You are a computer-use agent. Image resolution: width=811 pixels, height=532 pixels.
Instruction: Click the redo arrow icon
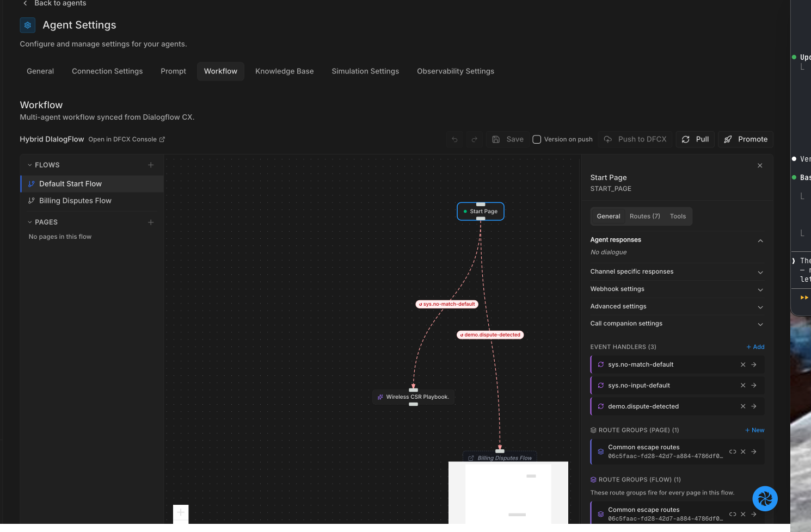[x=474, y=139]
